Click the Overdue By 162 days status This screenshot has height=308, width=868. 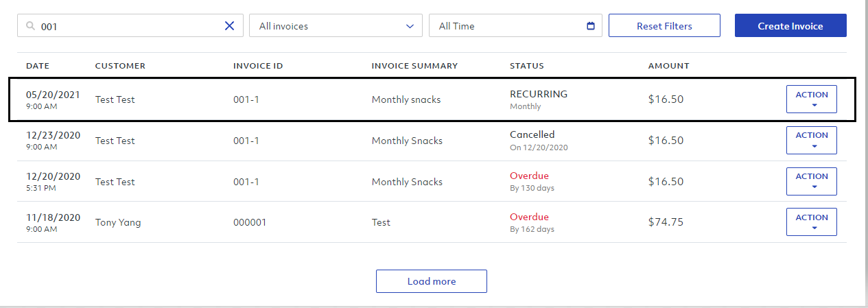pyautogui.click(x=532, y=223)
